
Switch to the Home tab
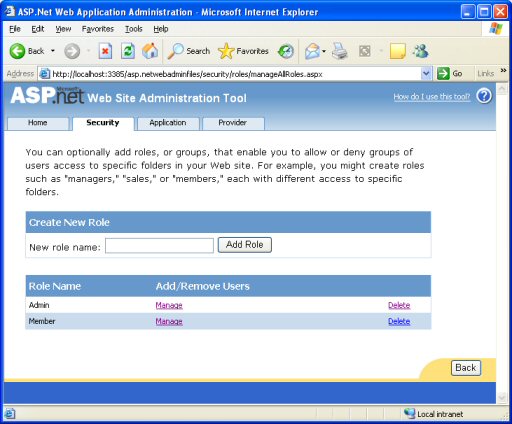pos(38,123)
